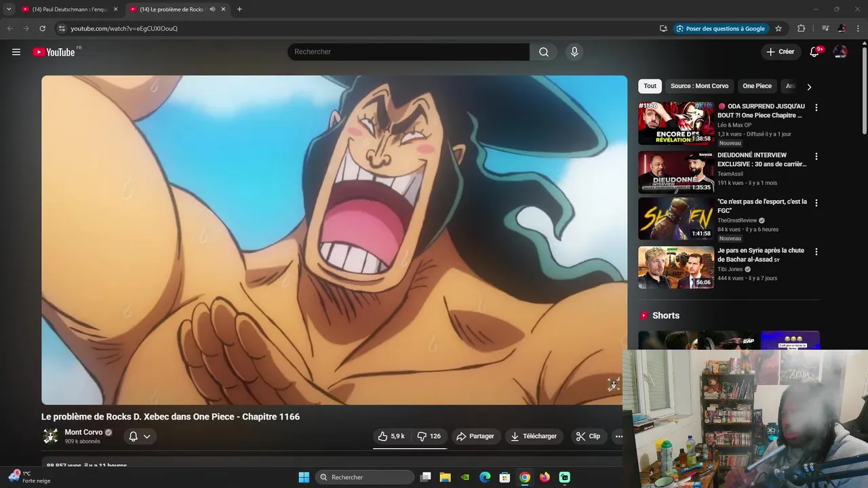Open more actions ellipsis under the video
The height and width of the screenshot is (488, 868).
coord(618,436)
